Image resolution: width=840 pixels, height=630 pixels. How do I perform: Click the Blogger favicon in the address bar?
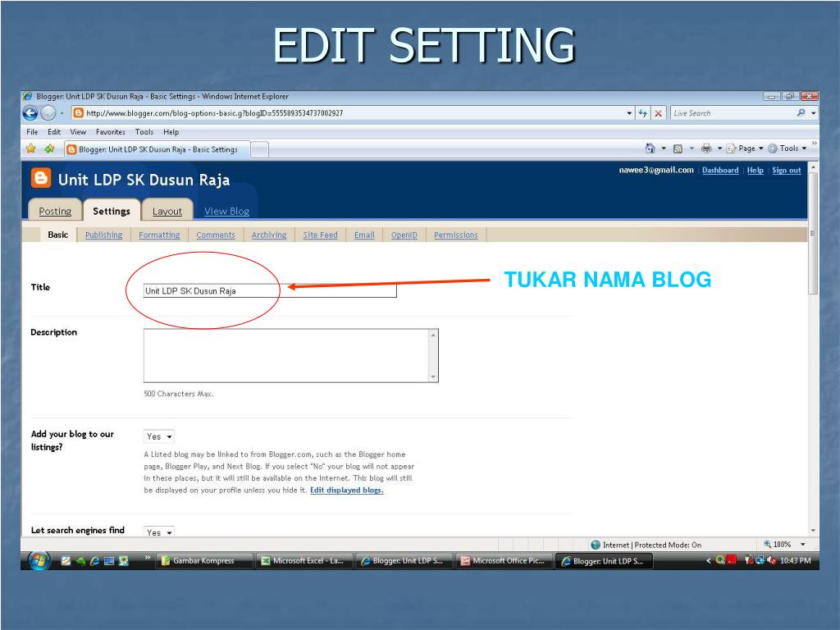78,113
